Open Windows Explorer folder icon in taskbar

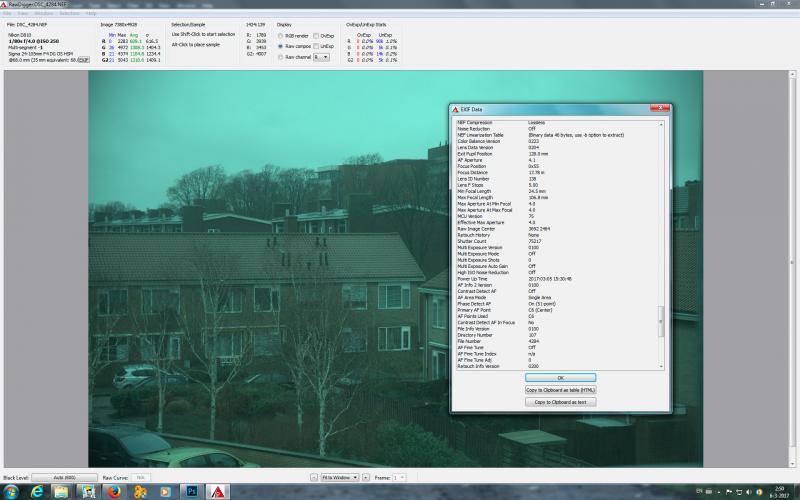click(x=61, y=492)
